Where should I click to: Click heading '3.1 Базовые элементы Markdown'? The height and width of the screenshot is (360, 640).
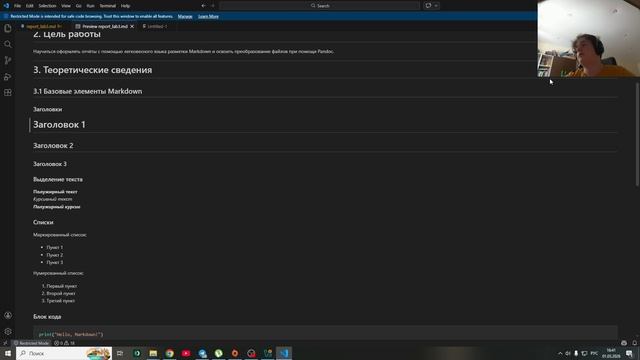click(88, 91)
